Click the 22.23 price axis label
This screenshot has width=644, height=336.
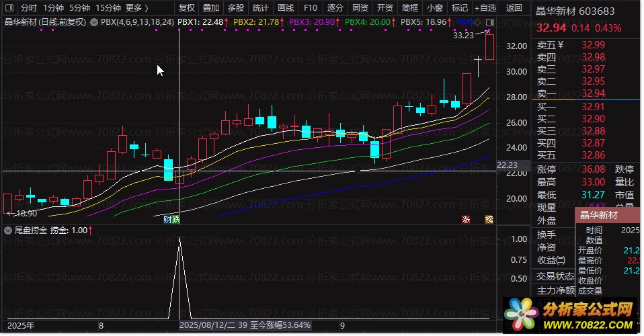tap(506, 165)
